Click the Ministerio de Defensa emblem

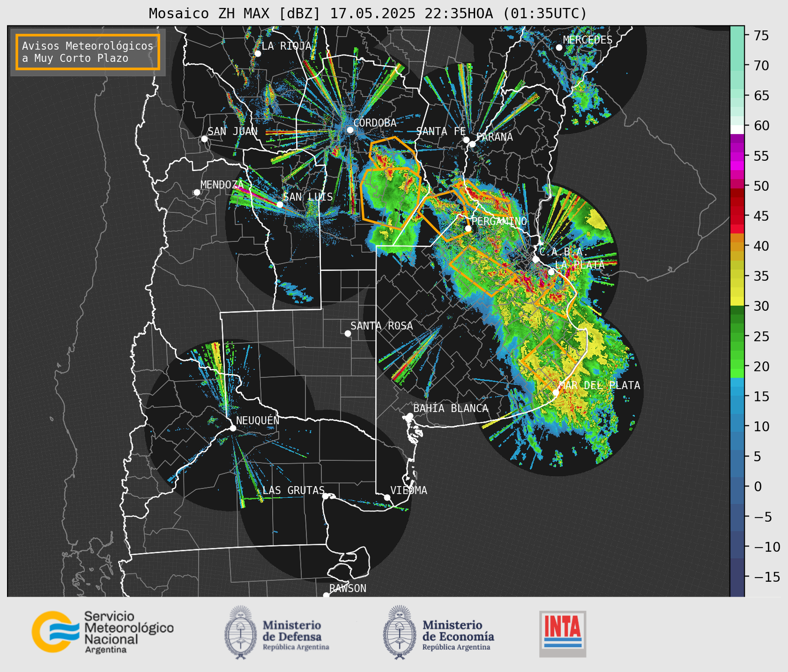(241, 632)
